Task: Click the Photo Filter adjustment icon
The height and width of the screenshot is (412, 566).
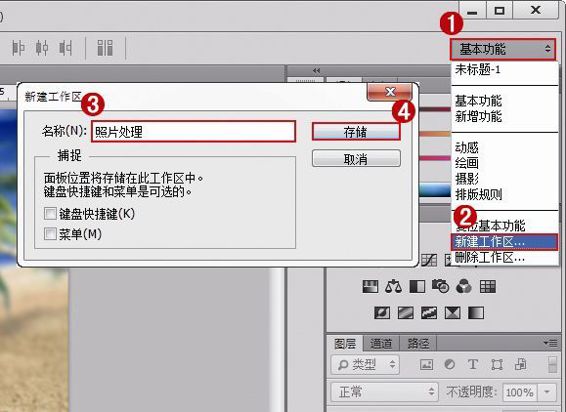Action: point(440,287)
